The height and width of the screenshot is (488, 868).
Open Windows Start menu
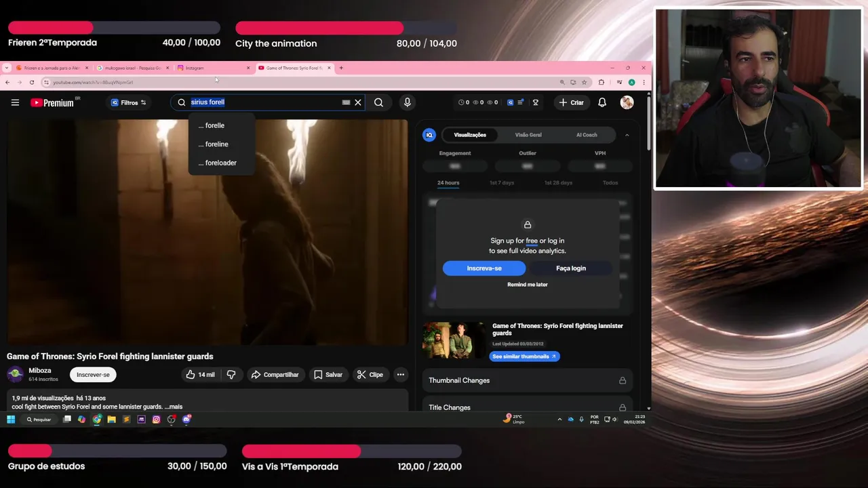(x=11, y=420)
